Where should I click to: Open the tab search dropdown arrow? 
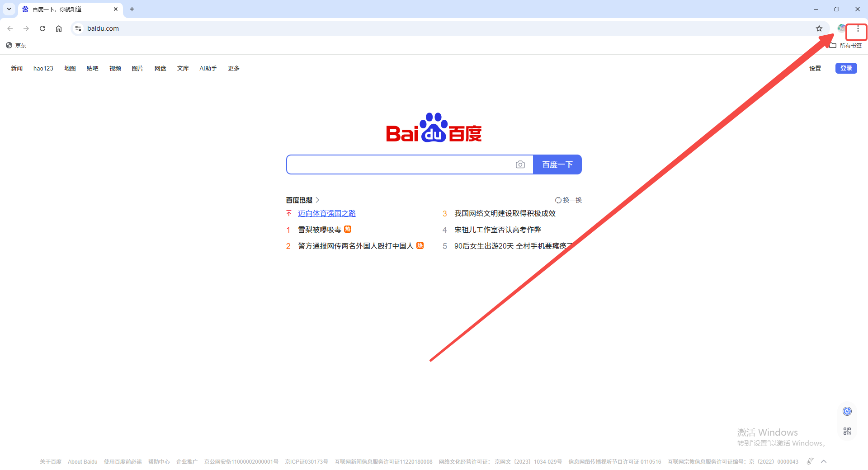point(9,9)
